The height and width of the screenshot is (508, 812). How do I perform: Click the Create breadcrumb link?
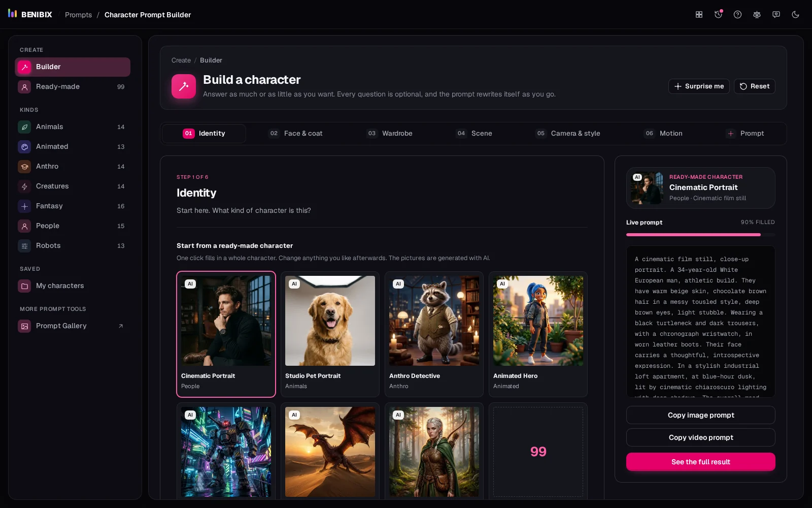click(x=181, y=60)
